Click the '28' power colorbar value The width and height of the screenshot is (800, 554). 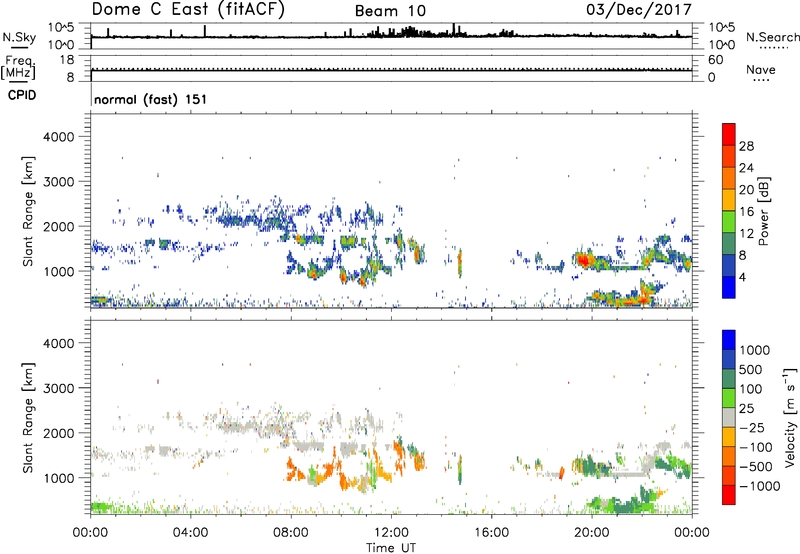click(x=746, y=146)
